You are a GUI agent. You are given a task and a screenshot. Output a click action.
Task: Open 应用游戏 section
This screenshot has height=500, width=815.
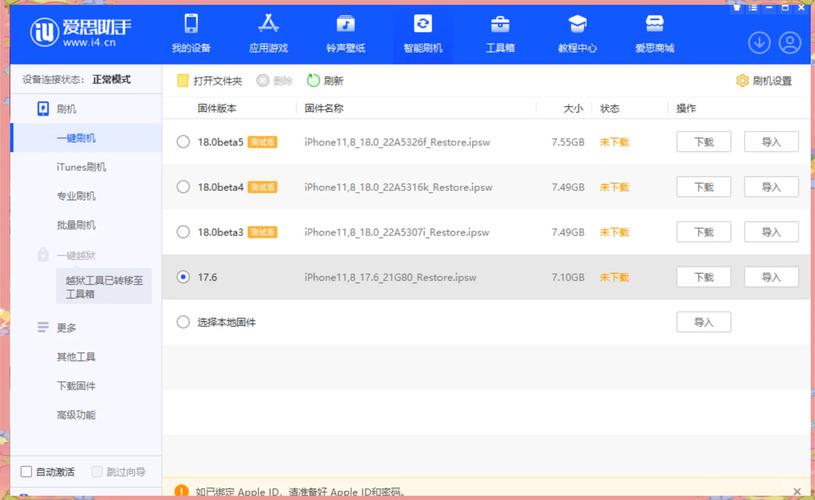(268, 34)
